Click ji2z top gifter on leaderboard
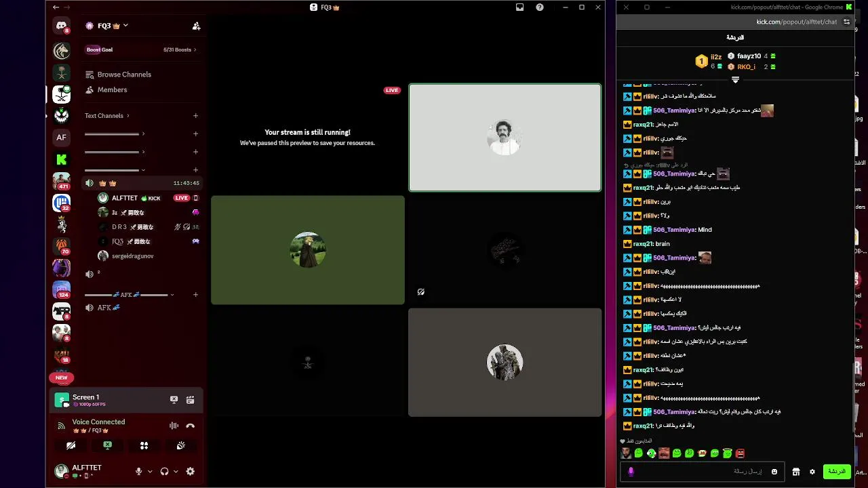The height and width of the screenshot is (488, 868). point(716,58)
